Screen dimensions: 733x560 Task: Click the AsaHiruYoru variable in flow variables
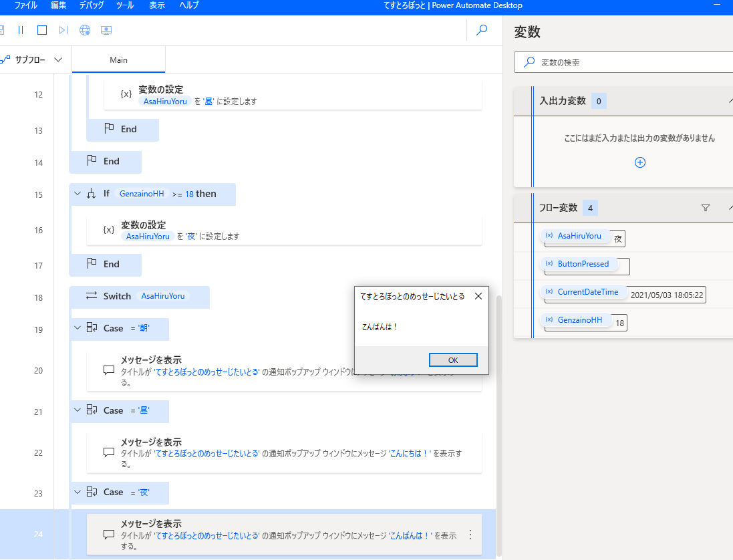pyautogui.click(x=579, y=236)
